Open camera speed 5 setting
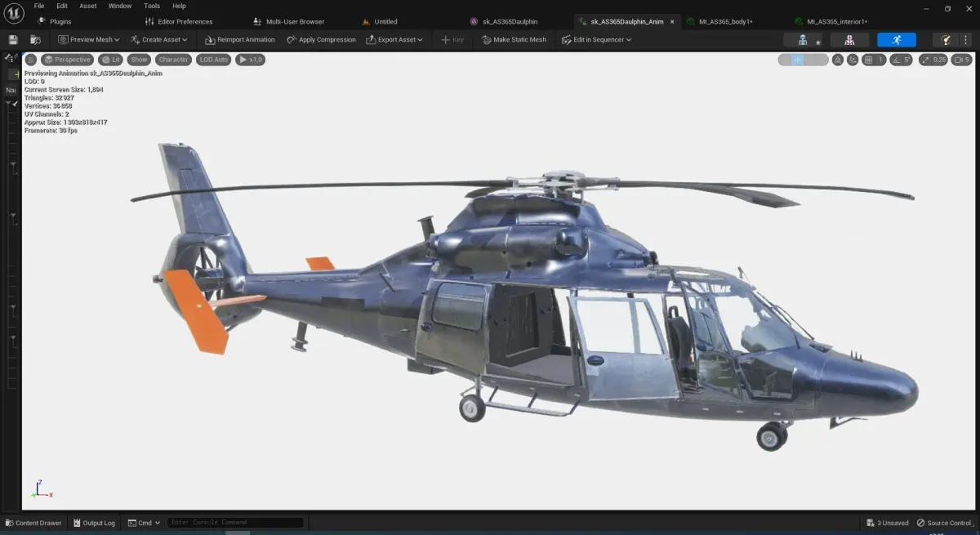The height and width of the screenshot is (535, 980). (x=962, y=60)
